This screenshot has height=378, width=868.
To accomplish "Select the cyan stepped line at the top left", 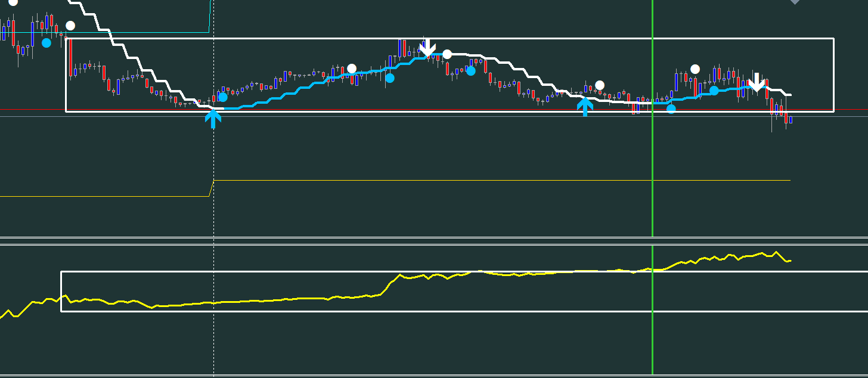I will (105, 32).
